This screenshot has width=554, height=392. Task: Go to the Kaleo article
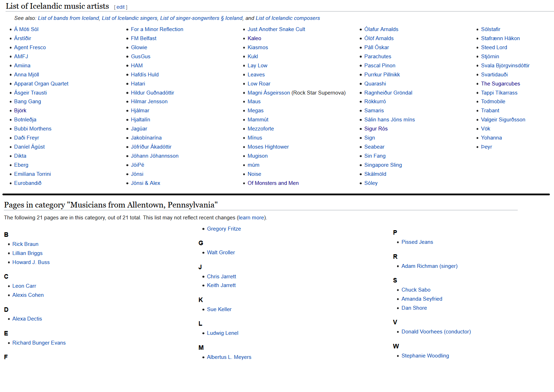254,38
